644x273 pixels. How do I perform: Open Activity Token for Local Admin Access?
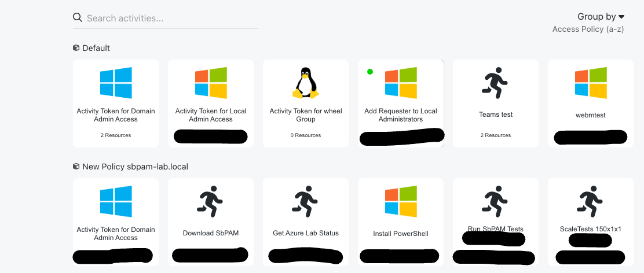coord(211,115)
